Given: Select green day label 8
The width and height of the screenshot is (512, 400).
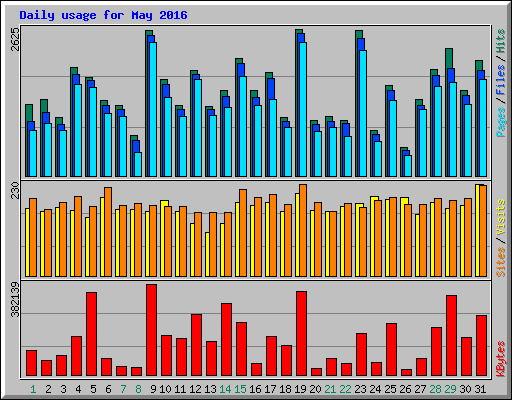Looking at the screenshot, I should point(138,389).
